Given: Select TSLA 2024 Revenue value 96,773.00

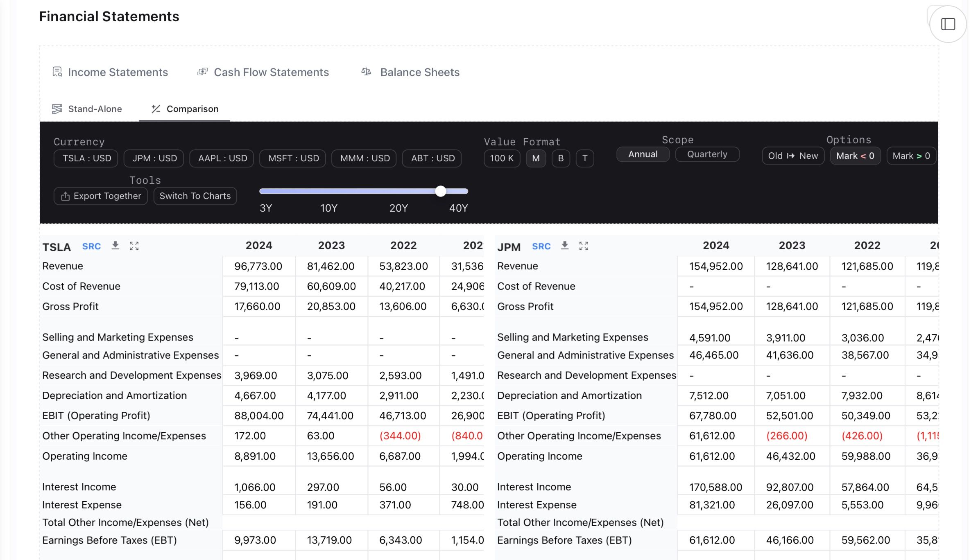Looking at the screenshot, I should coord(258,266).
